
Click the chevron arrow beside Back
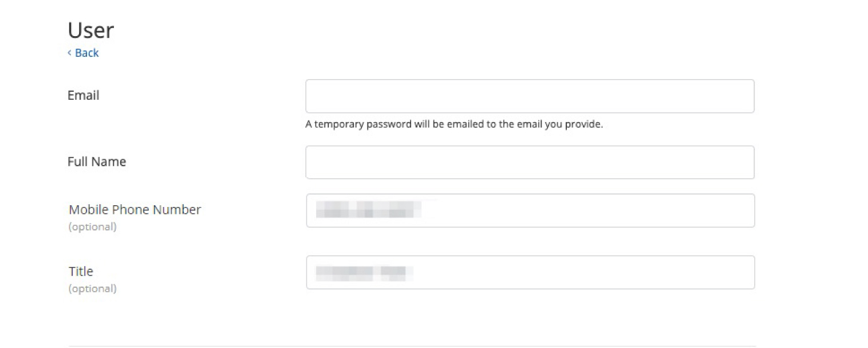[x=69, y=53]
